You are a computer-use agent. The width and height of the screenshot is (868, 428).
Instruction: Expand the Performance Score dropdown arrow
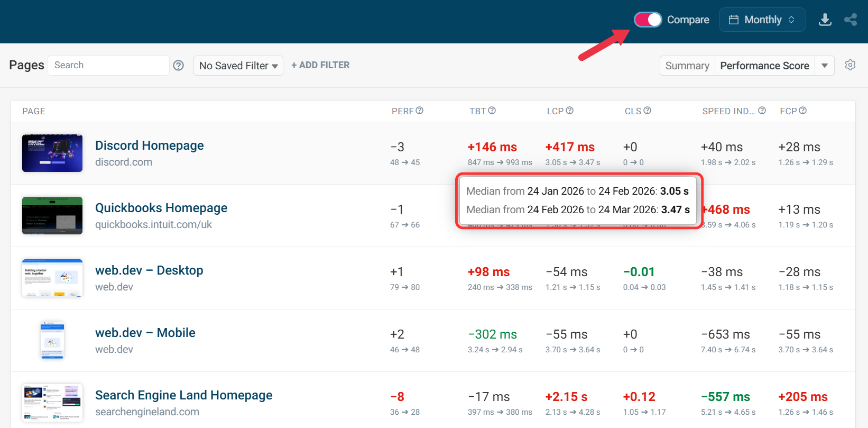click(x=825, y=66)
